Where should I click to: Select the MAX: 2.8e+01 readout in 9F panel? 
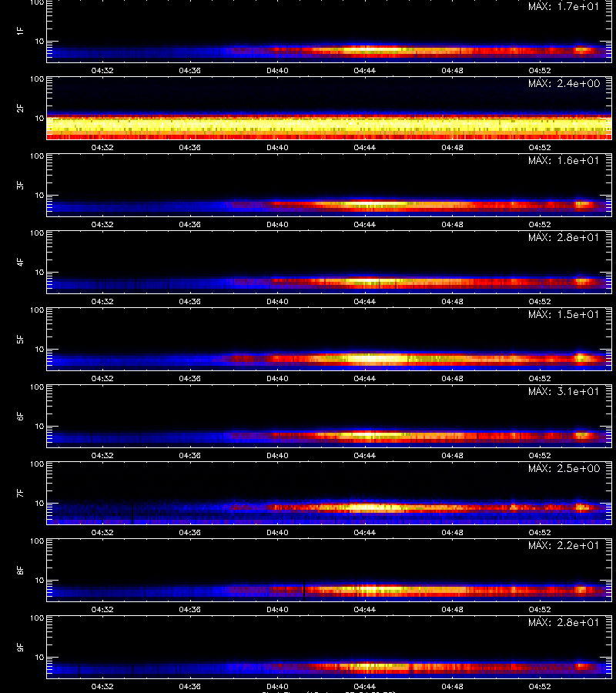(x=564, y=622)
